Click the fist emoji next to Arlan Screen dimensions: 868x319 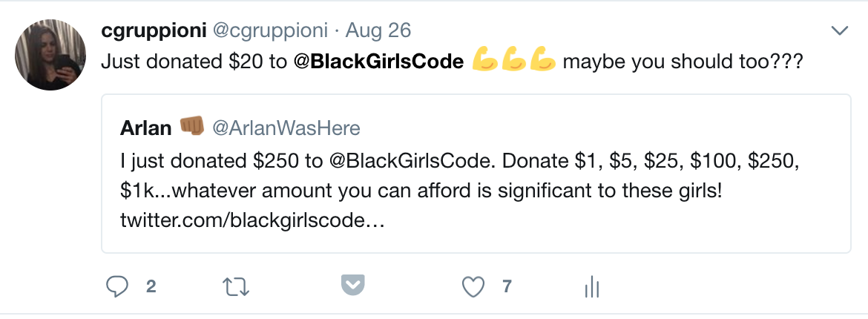pos(191,127)
